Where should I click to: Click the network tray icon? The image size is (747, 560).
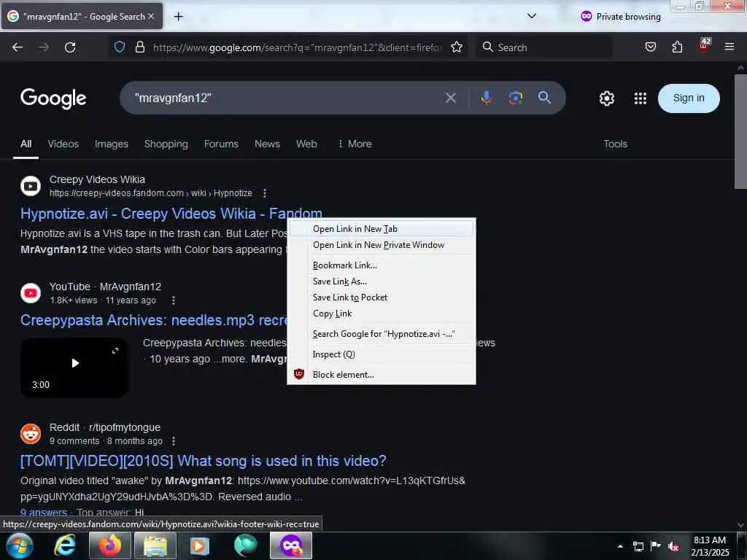[x=638, y=546]
